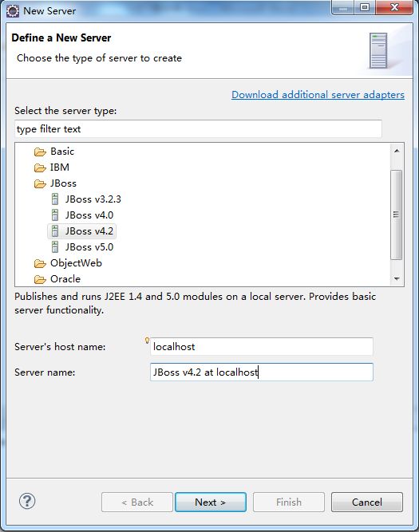The width and height of the screenshot is (419, 532).
Task: Cancel the New Server dialog
Action: click(x=367, y=502)
